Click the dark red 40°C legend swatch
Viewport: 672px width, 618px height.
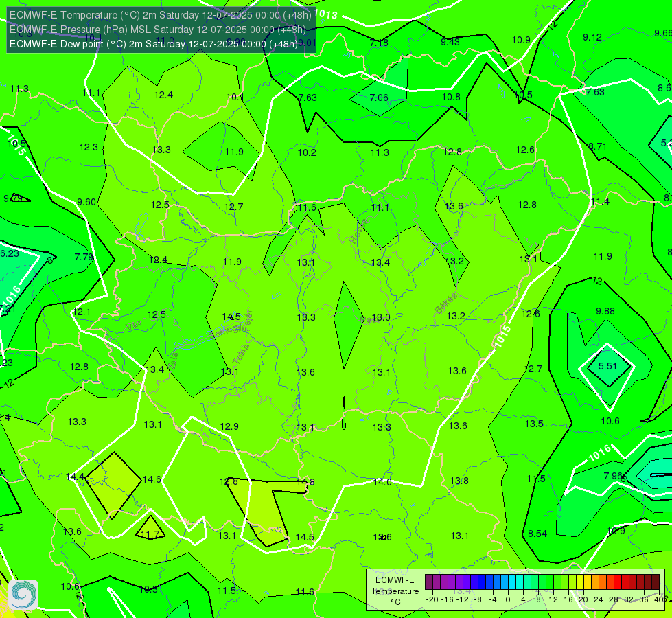point(656,582)
